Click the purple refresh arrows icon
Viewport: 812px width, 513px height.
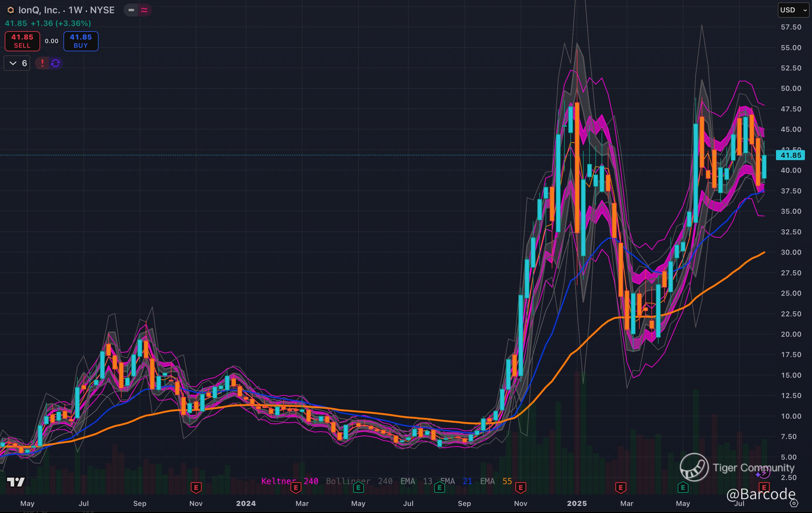click(x=56, y=63)
